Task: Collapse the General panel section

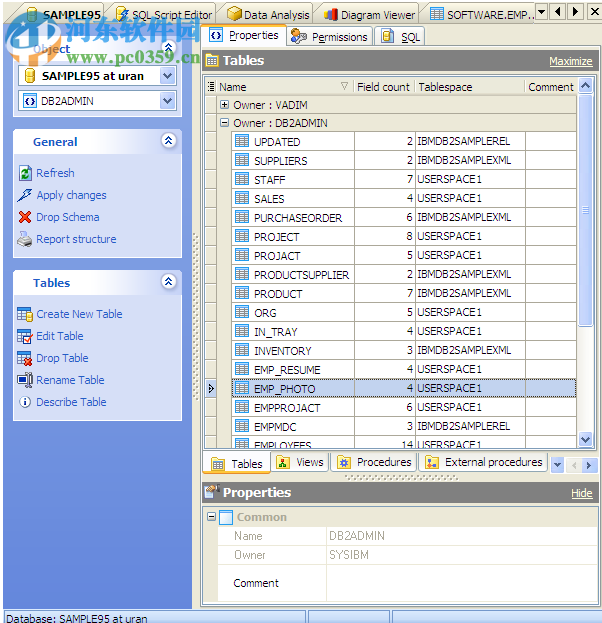Action: click(x=168, y=142)
